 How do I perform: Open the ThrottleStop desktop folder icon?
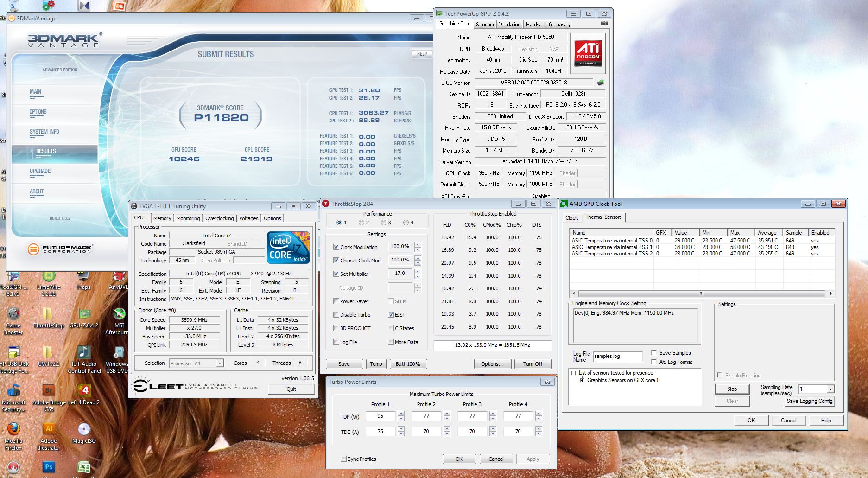(x=48, y=318)
